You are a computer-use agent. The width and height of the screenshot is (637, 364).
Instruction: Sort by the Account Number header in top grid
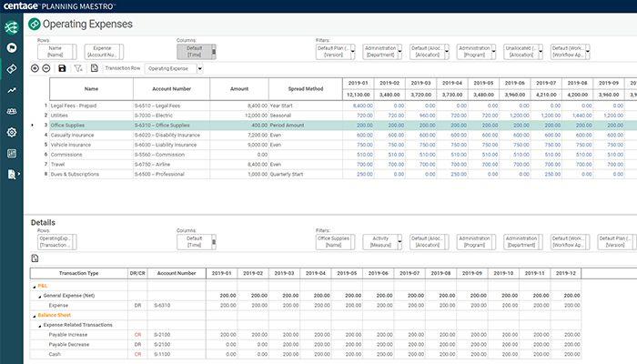click(171, 89)
